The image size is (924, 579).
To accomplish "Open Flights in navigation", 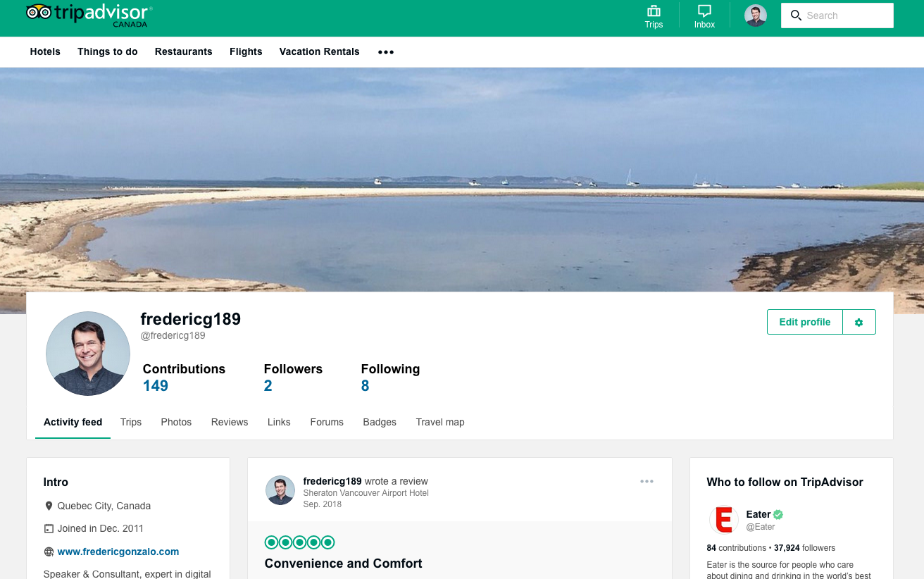I will pos(246,51).
